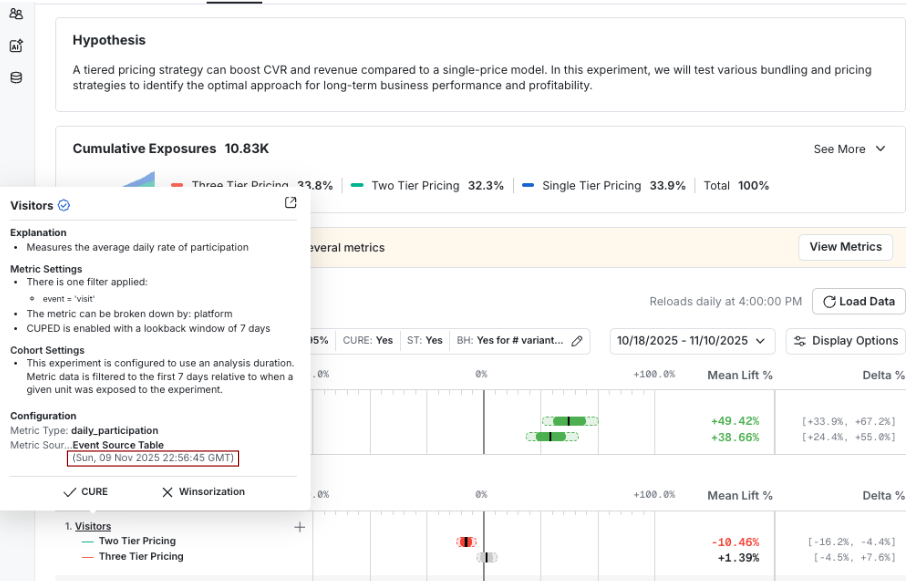Click Two Tier Pricing legend swatch
This screenshot has width=907, height=581.
357,186
